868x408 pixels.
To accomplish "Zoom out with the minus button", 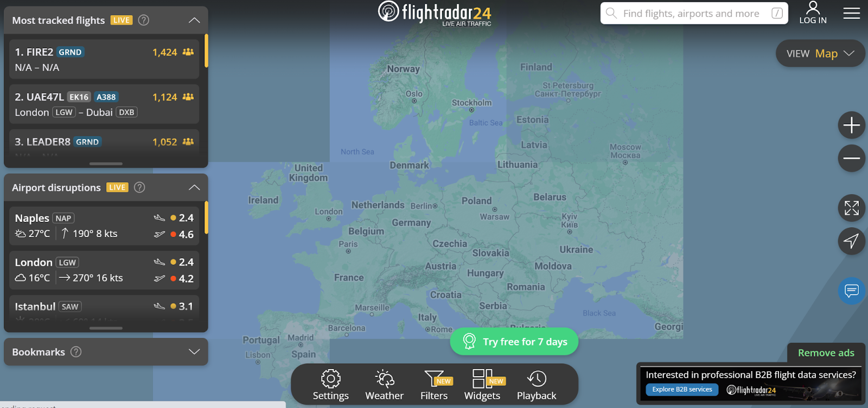I will 851,158.
